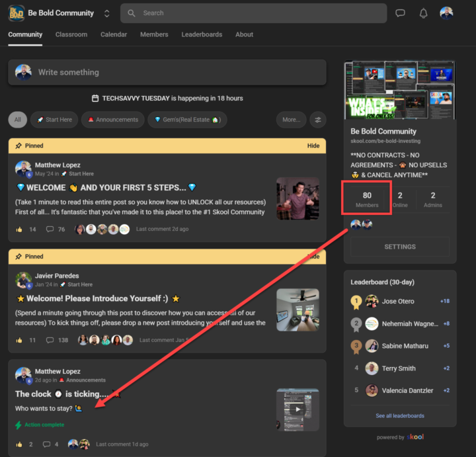Open comments on clock is ticking post
This screenshot has height=457, width=476.
coord(46,444)
